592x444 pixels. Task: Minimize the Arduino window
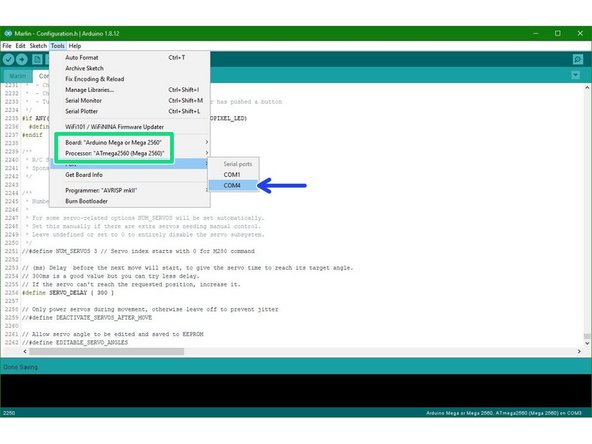click(x=536, y=33)
